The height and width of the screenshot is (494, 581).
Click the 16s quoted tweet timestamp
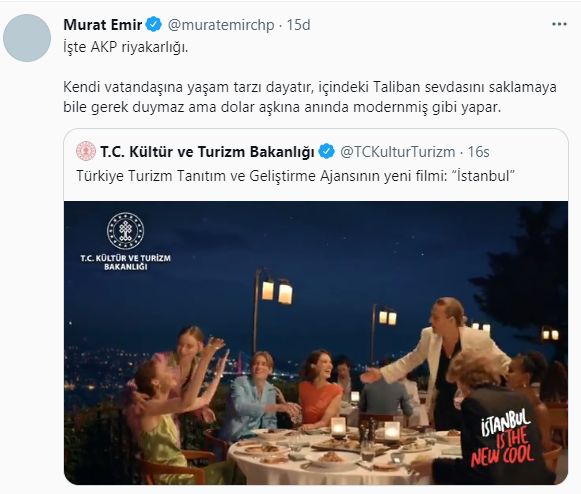click(x=478, y=152)
